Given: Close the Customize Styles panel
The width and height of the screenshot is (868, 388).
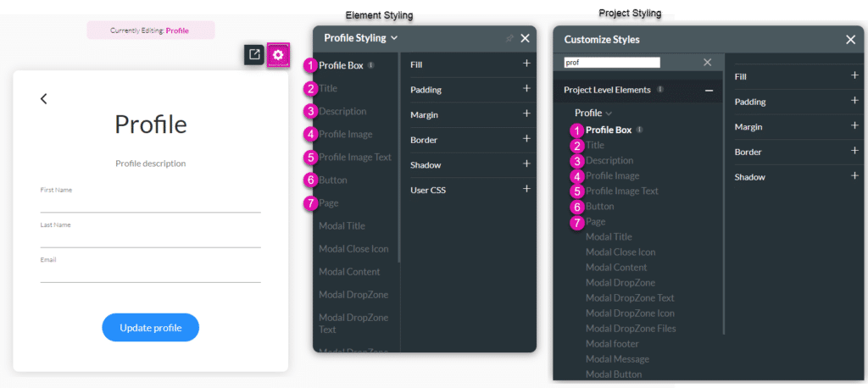Looking at the screenshot, I should tap(850, 40).
